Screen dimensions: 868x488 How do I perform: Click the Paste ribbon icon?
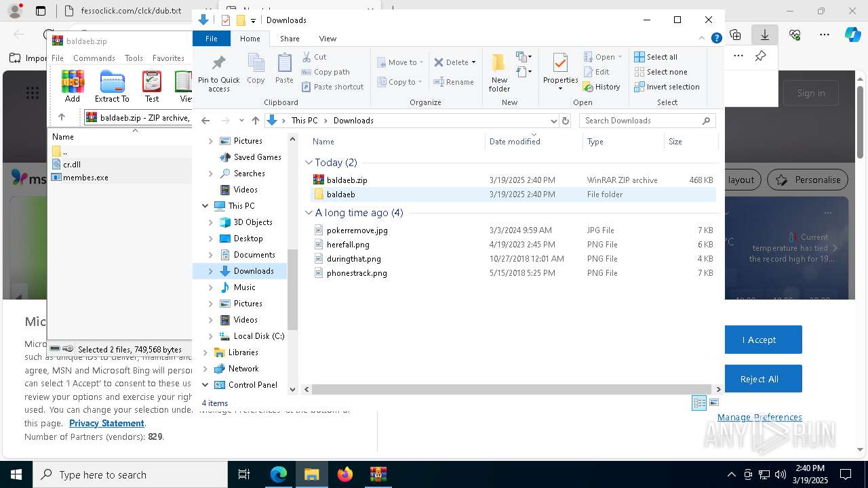284,69
